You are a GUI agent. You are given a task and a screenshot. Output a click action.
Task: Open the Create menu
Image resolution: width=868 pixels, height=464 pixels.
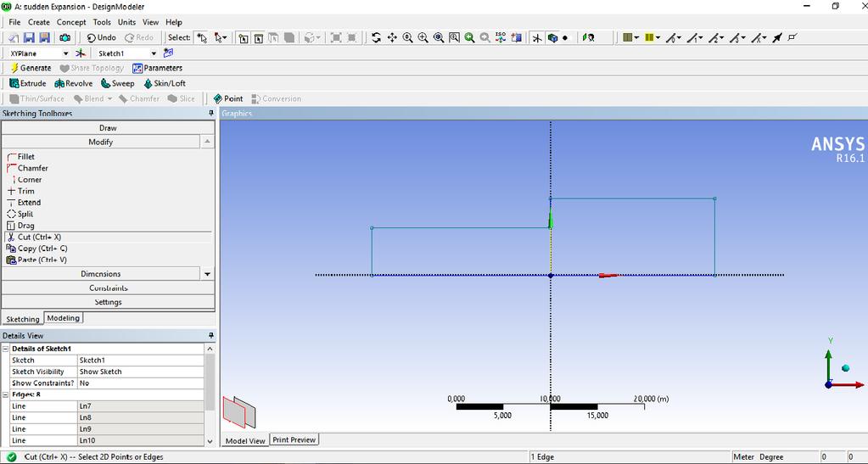click(39, 22)
